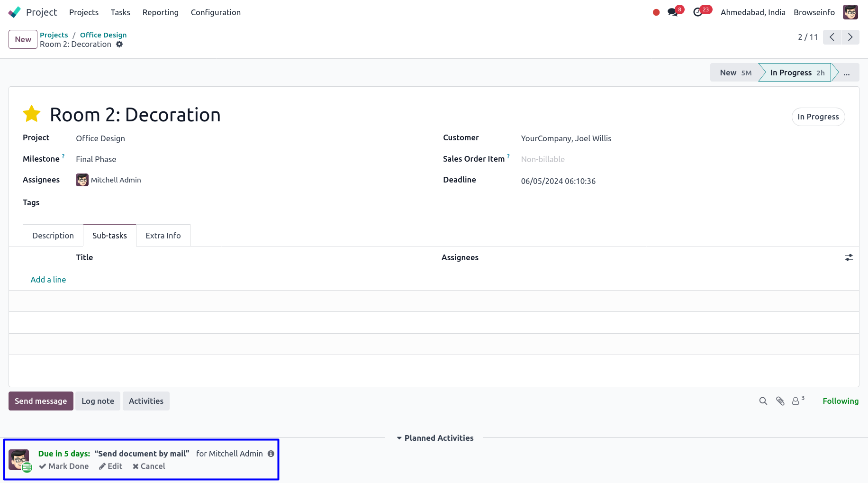Expand more stages with the ellipsis

847,73
